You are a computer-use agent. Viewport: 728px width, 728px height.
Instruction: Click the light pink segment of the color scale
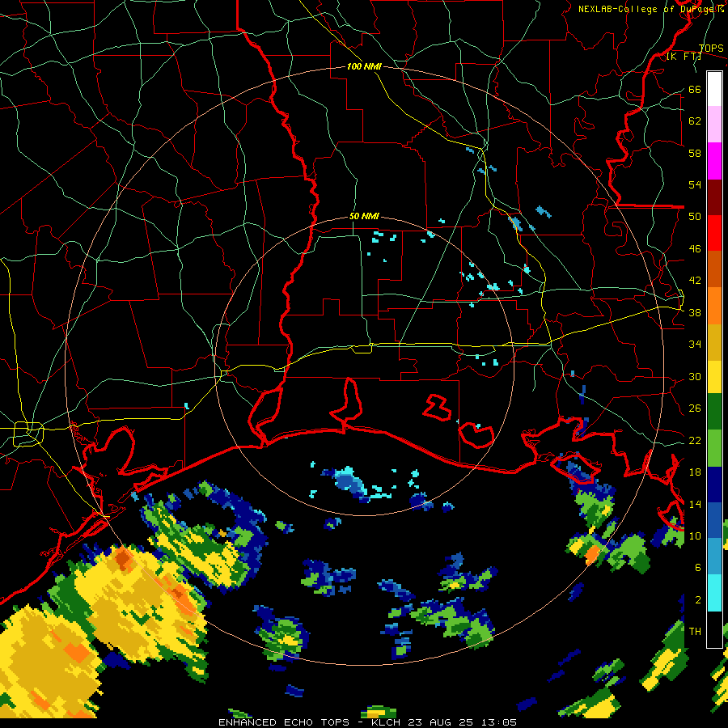[x=714, y=124]
